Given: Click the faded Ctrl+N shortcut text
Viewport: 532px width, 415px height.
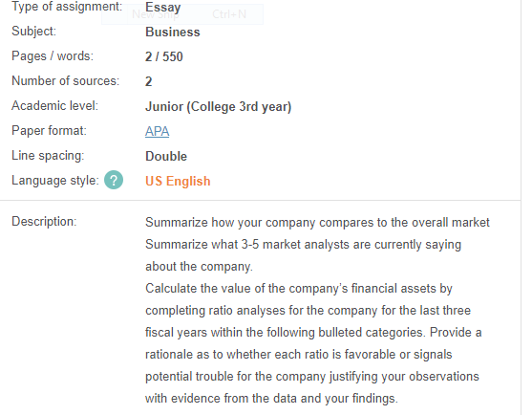Looking at the screenshot, I should coord(229,14).
